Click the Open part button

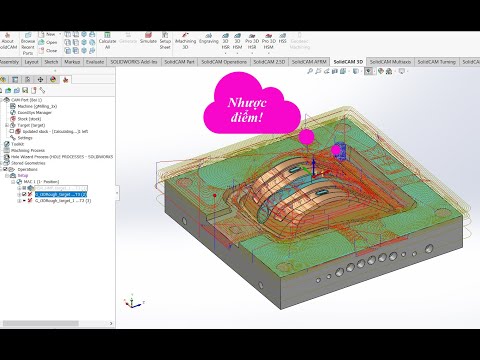pos(48,42)
